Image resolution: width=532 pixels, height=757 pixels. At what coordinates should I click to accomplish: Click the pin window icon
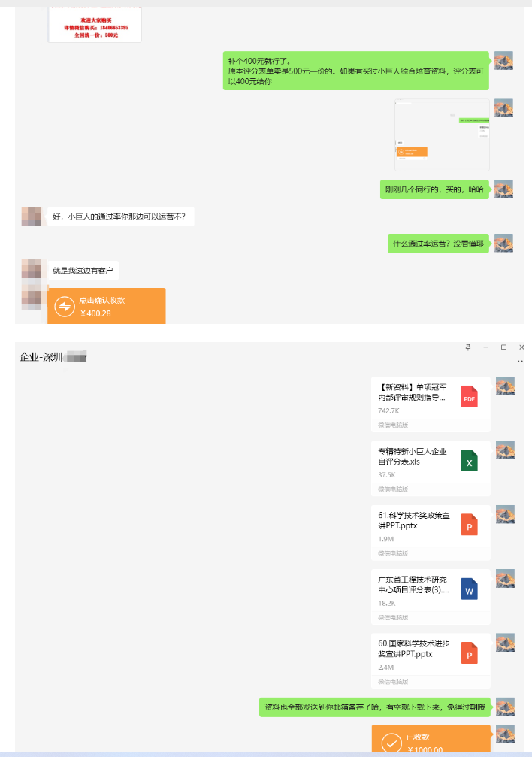(x=468, y=347)
